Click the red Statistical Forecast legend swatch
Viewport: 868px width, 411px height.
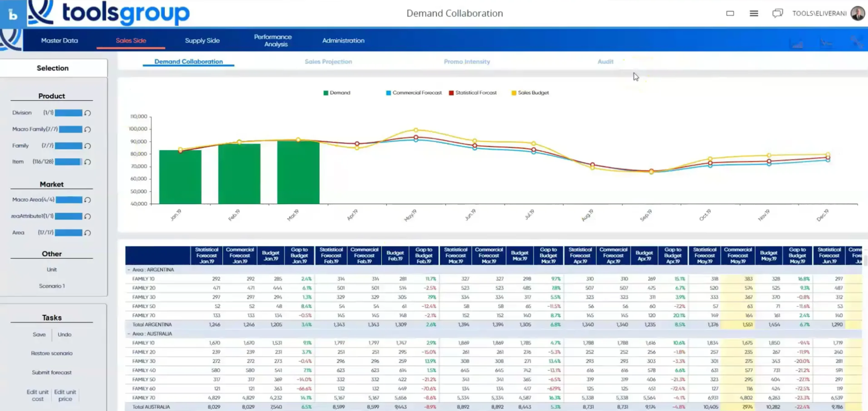(x=451, y=93)
